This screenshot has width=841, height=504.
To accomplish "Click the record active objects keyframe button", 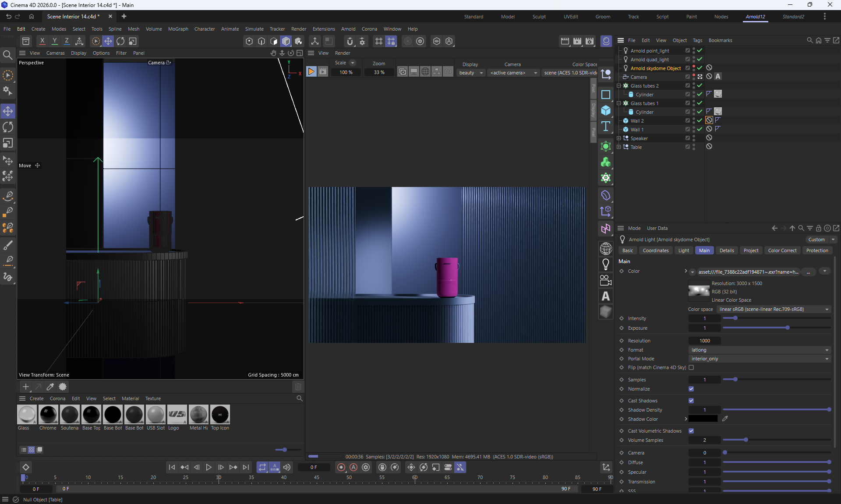I will pyautogui.click(x=341, y=467).
